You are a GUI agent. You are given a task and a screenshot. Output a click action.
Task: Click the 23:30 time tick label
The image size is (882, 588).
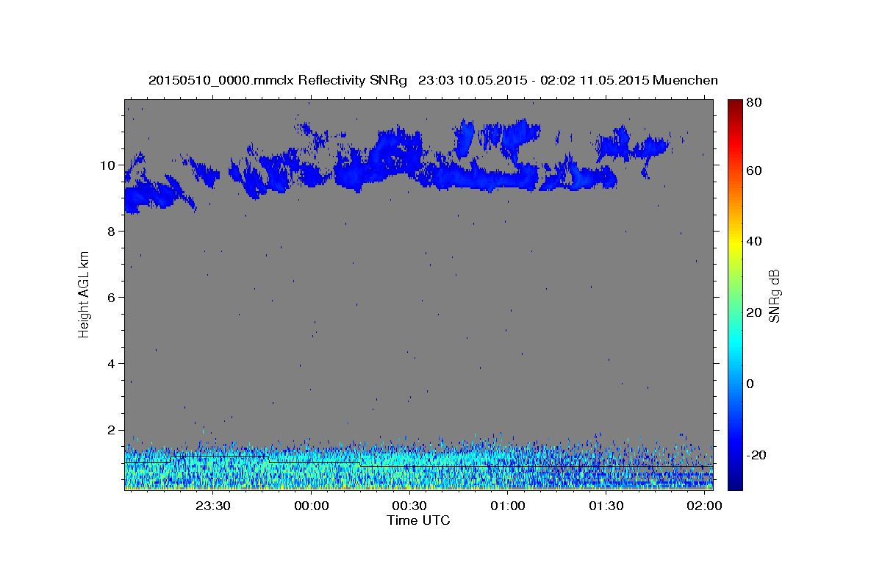[212, 506]
